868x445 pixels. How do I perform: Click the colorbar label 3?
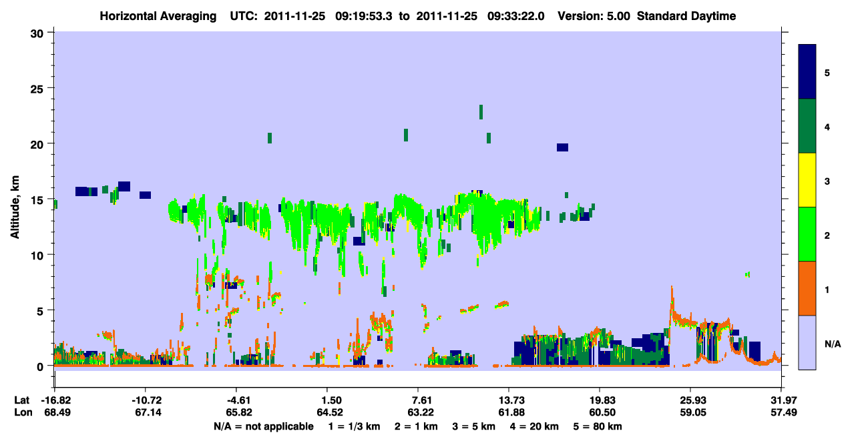pos(827,181)
